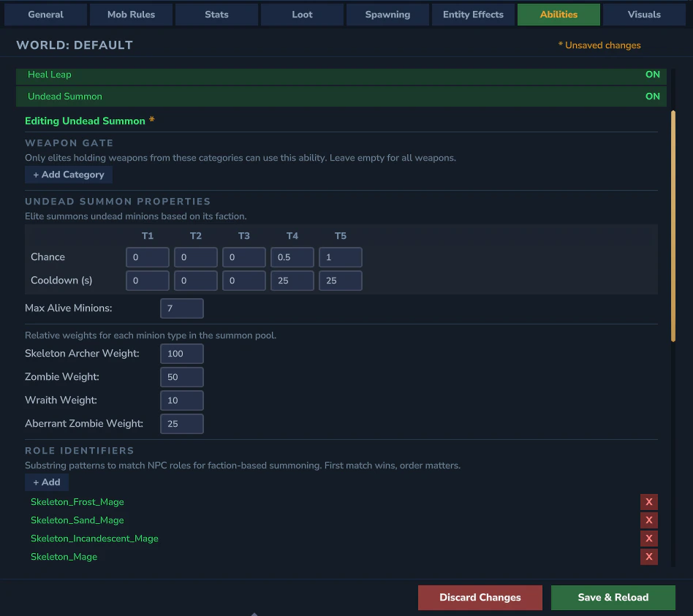Click the T5 column header

[341, 236]
